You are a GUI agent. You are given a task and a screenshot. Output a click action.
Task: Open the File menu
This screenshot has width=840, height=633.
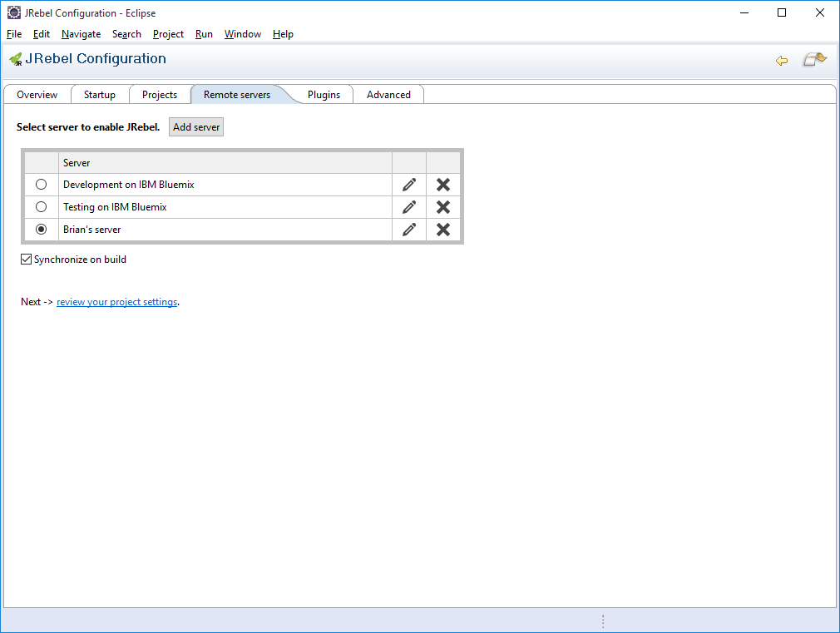click(14, 34)
